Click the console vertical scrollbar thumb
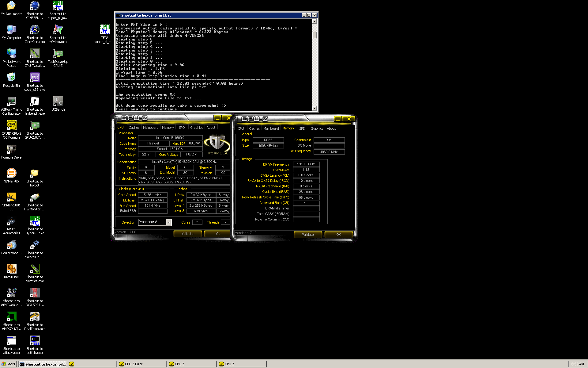 314,34
